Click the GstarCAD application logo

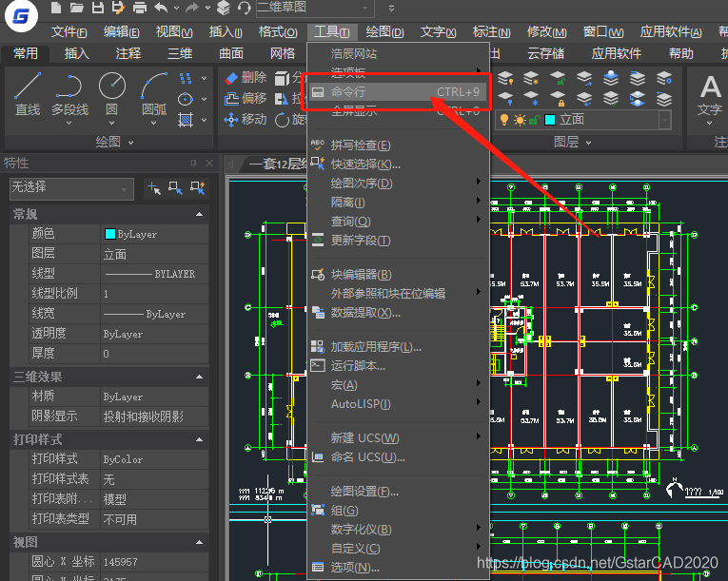(21, 16)
